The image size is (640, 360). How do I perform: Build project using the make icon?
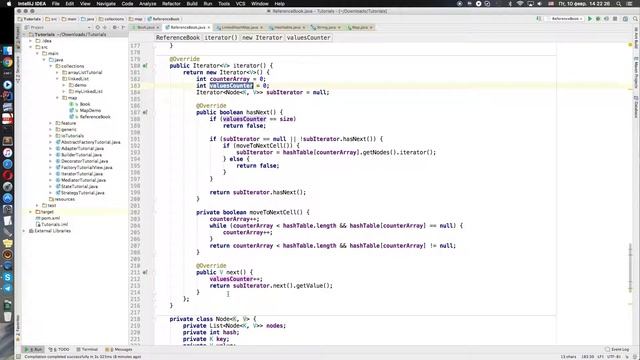coord(539,19)
